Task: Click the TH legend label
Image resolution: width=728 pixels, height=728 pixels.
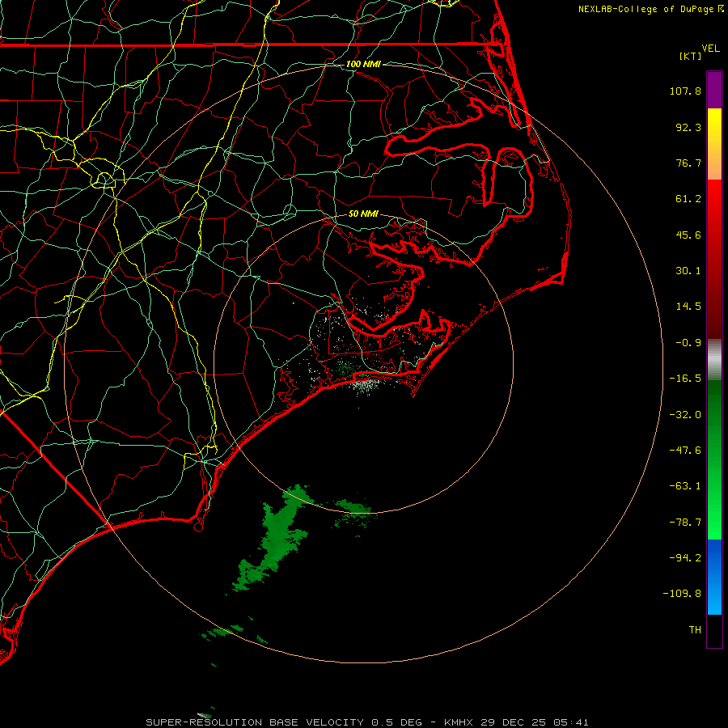Action: click(695, 630)
